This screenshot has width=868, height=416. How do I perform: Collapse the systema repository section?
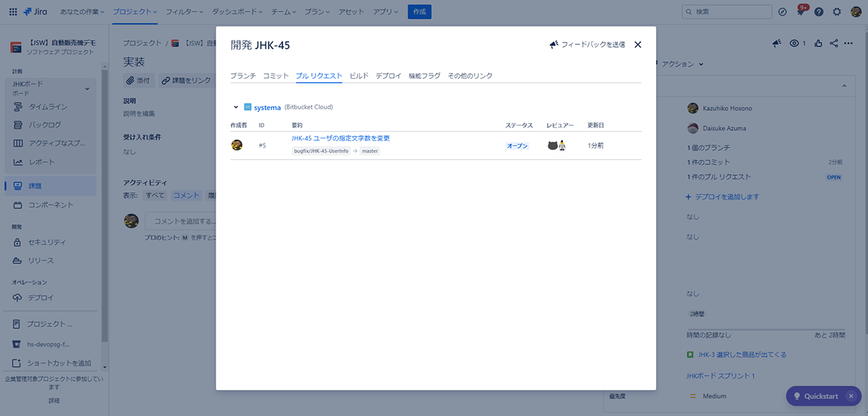coord(236,107)
